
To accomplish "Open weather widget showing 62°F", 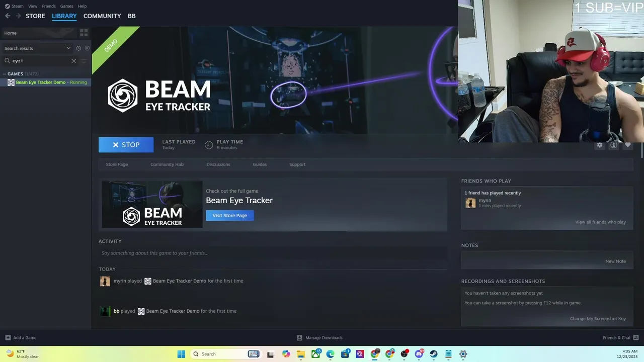I will click(22, 354).
